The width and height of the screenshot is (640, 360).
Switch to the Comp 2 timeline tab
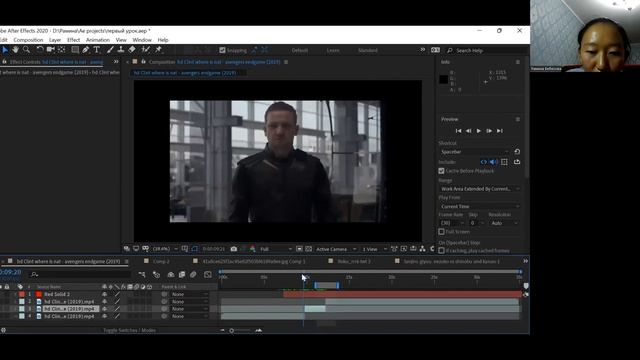click(161, 261)
